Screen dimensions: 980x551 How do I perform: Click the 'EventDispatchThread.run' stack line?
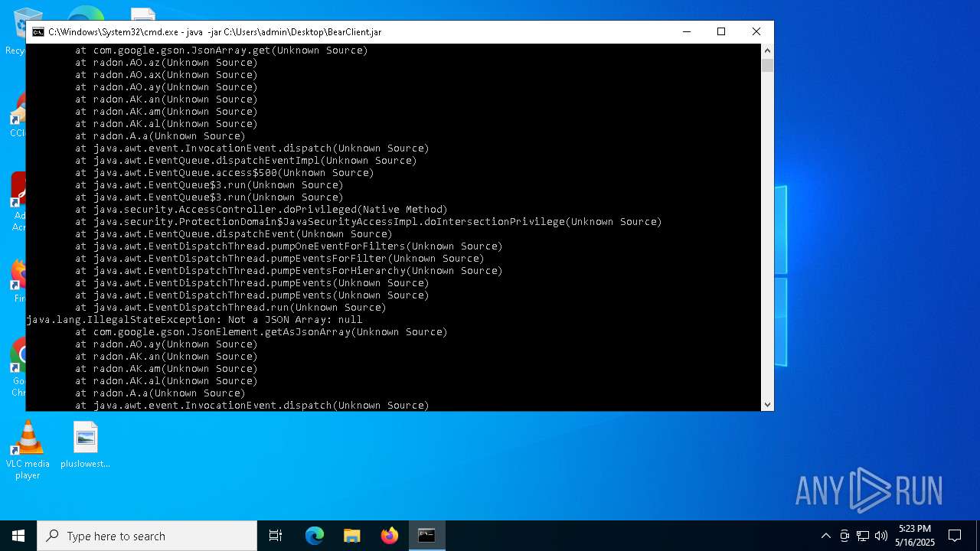pyautogui.click(x=230, y=307)
